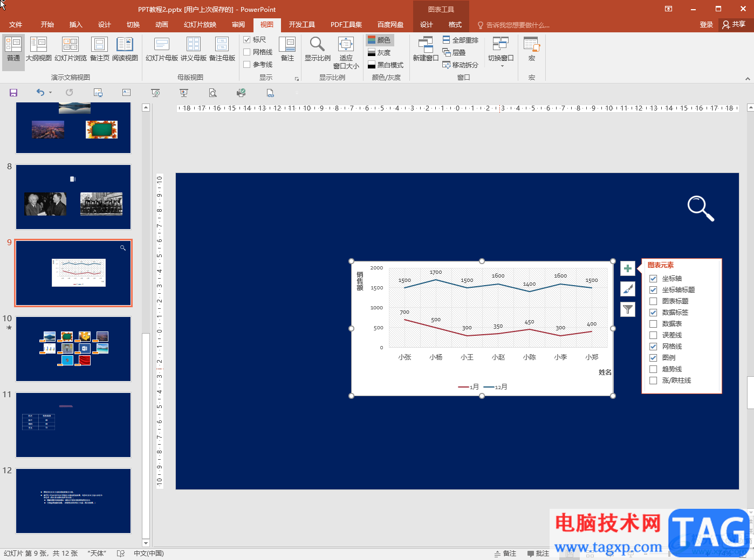Open 幻灯片母版 slide master

click(x=162, y=50)
